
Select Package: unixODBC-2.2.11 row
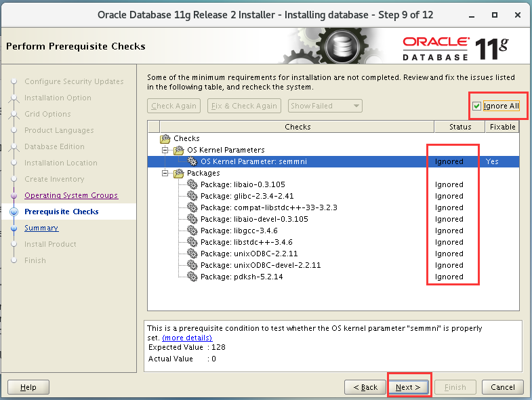tap(333, 254)
